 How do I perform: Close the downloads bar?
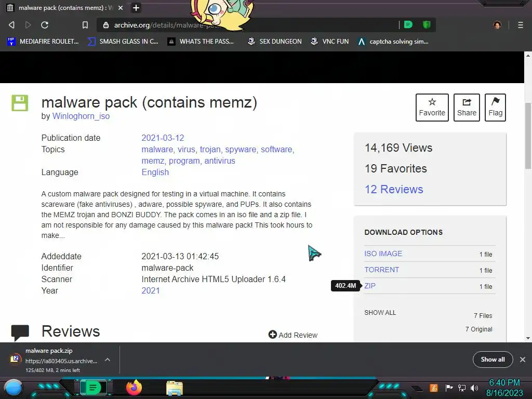(523, 360)
